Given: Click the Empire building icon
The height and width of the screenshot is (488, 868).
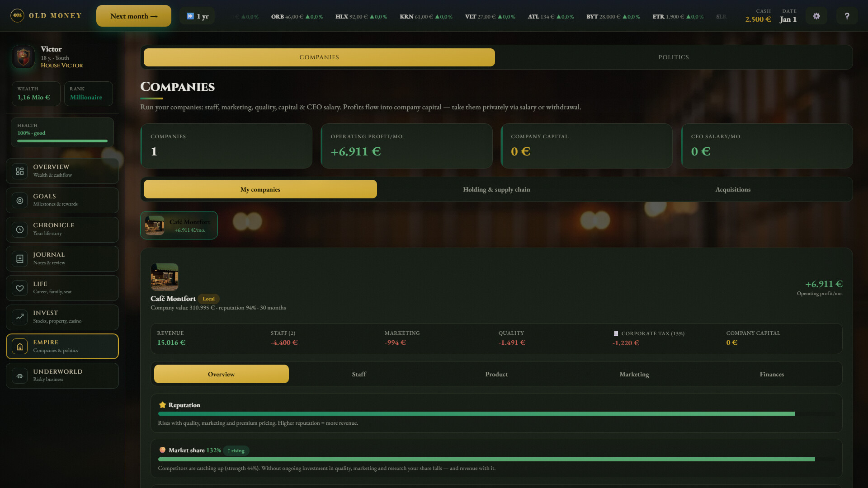Looking at the screenshot, I should (20, 347).
